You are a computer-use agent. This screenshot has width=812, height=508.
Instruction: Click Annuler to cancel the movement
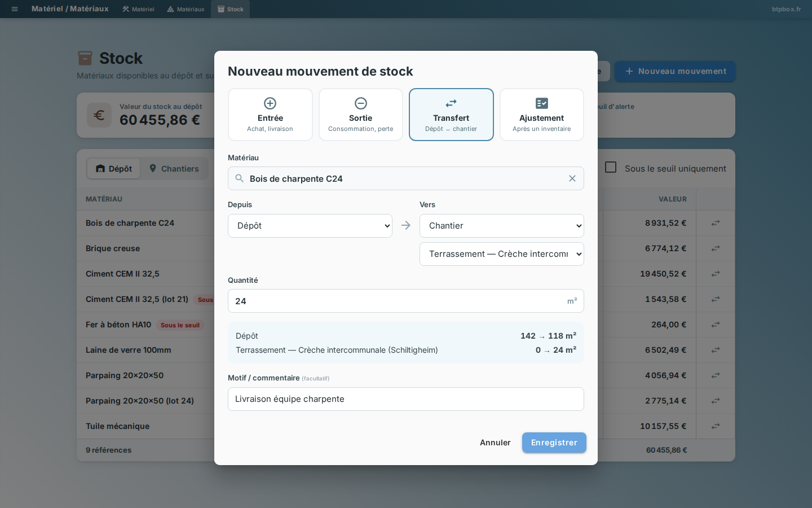(495, 443)
